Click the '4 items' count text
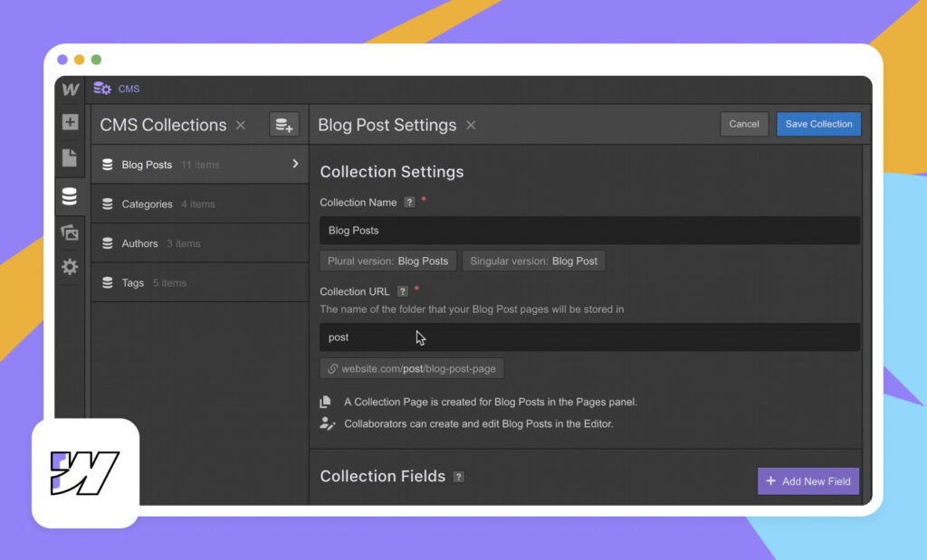 pos(198,204)
